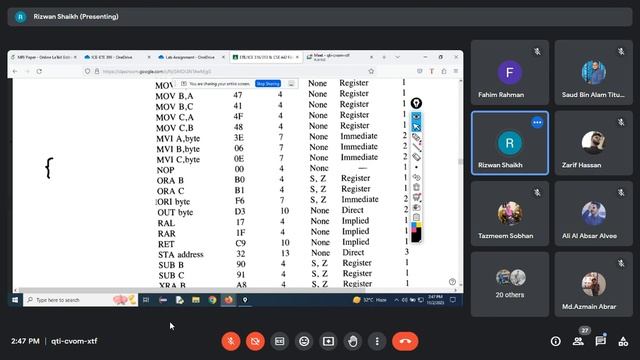Select the Zarif Hassan participant tile
This screenshot has width=640, height=360.
(x=593, y=143)
